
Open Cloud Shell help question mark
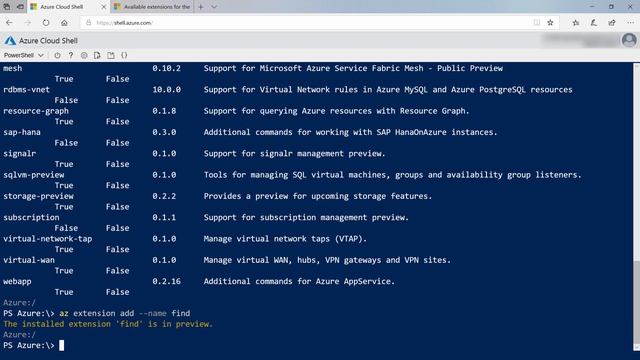[71, 56]
